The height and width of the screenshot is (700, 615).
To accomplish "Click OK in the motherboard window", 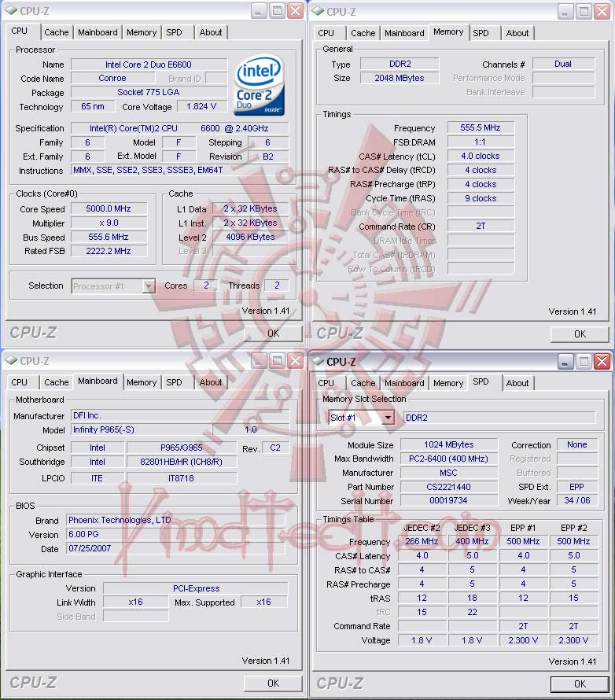I will [273, 683].
